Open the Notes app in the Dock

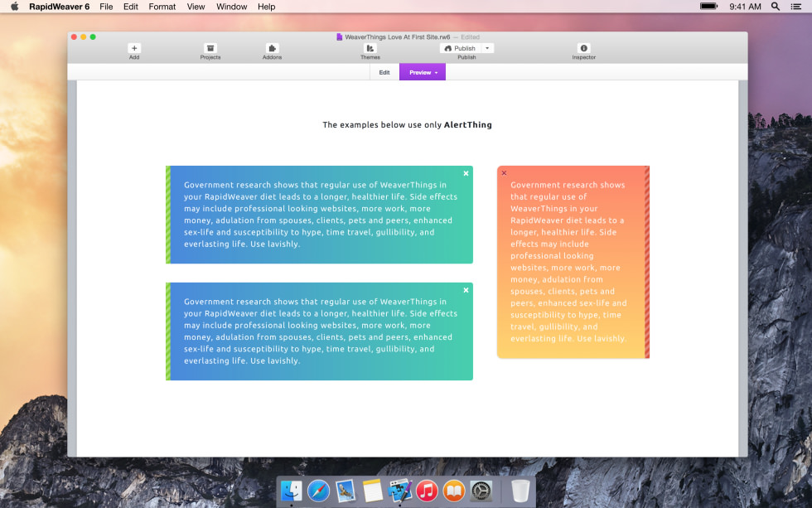coord(372,491)
